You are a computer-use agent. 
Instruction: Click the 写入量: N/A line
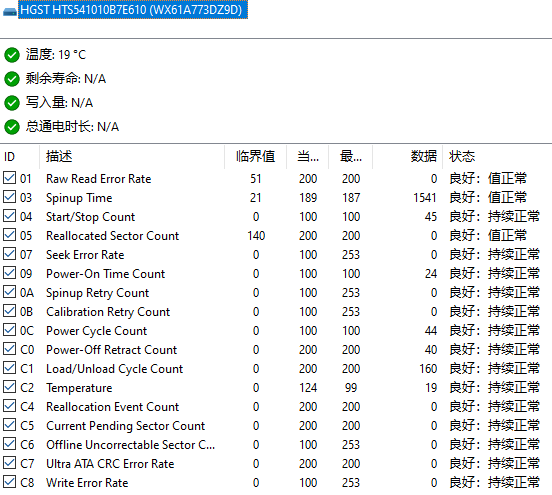point(59,103)
